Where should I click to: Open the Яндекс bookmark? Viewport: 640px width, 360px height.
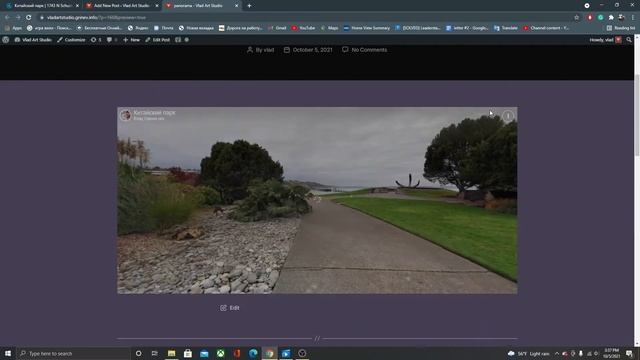138,28
